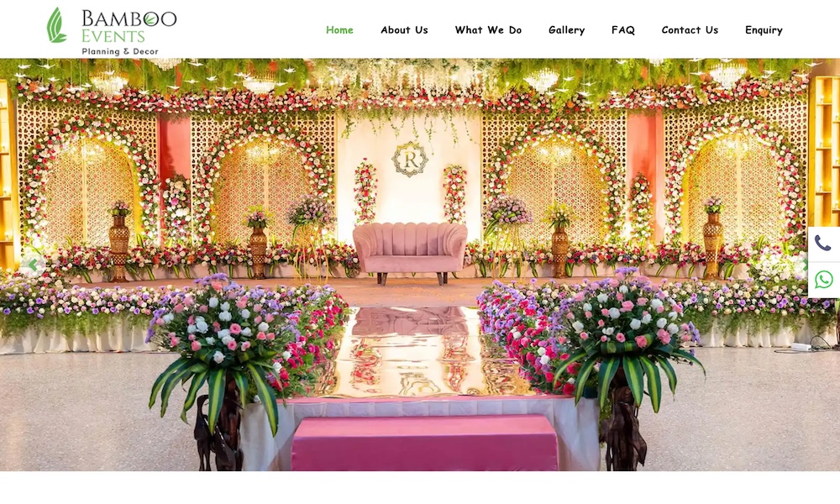Image resolution: width=840 pixels, height=504 pixels.
Task: Select the Home menu item
Action: (339, 30)
